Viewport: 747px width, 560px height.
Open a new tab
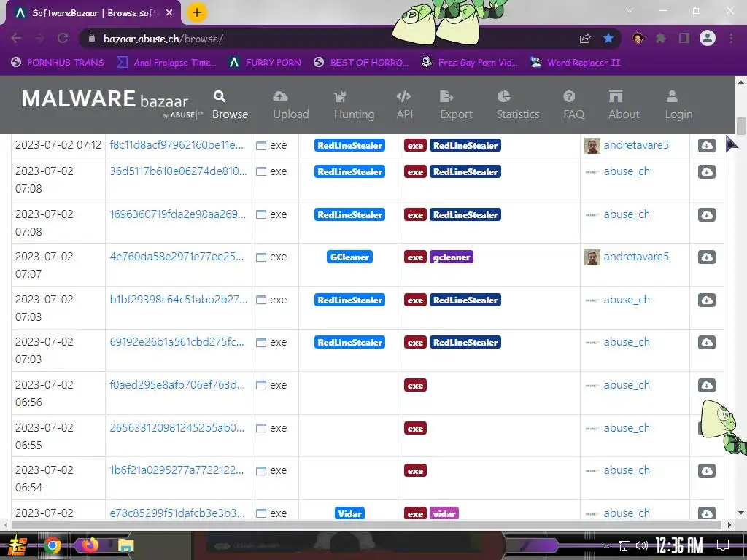click(x=197, y=13)
